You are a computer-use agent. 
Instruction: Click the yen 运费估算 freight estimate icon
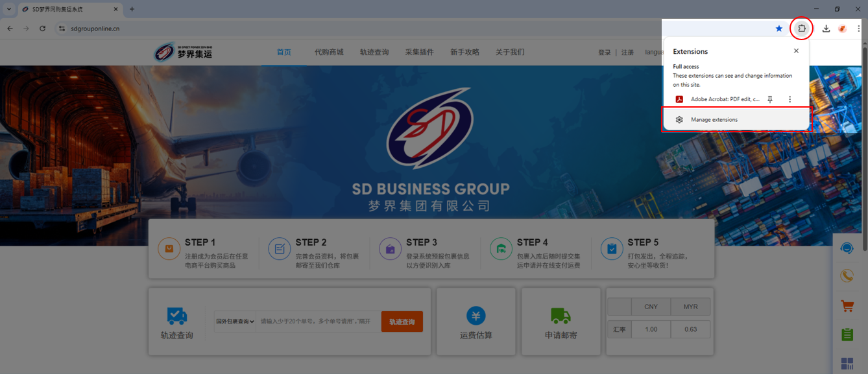click(x=476, y=316)
